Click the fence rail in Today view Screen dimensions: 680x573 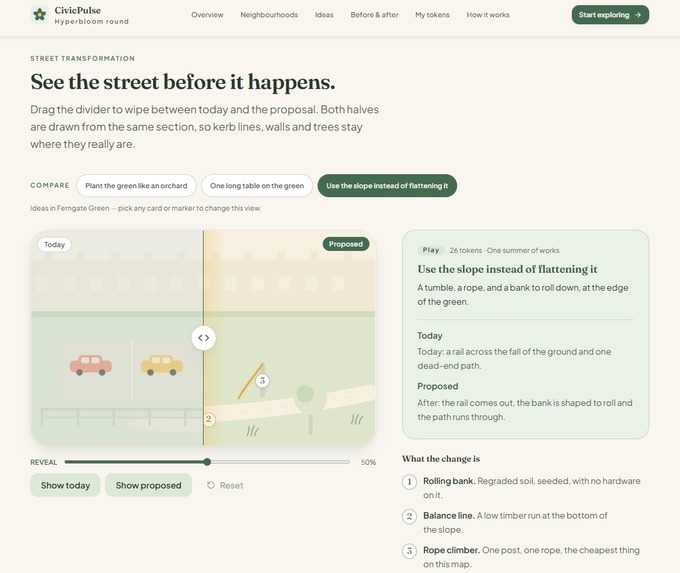(x=121, y=416)
